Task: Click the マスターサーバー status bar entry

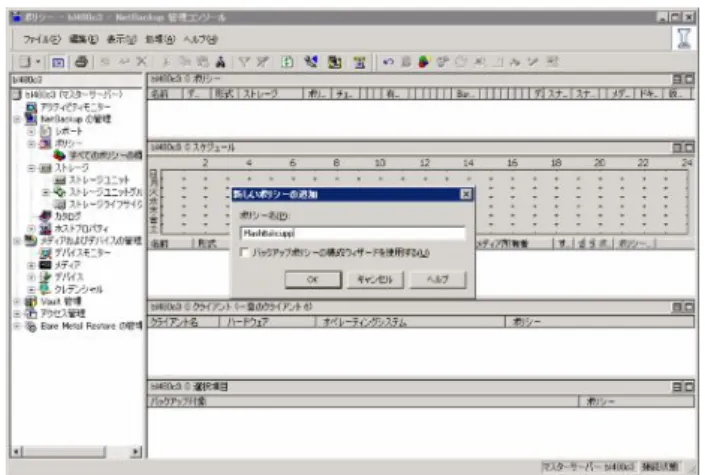Action: 588,466
